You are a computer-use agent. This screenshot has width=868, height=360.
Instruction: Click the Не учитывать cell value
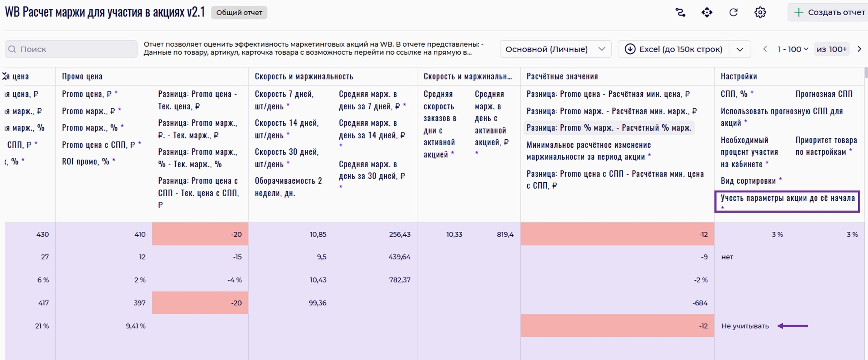(x=745, y=326)
